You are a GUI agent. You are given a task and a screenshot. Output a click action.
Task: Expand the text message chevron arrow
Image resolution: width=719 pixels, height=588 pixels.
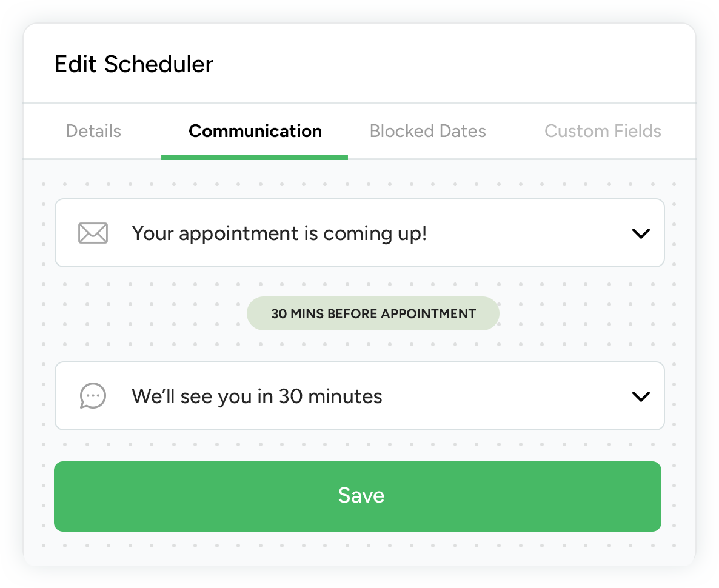click(x=641, y=396)
